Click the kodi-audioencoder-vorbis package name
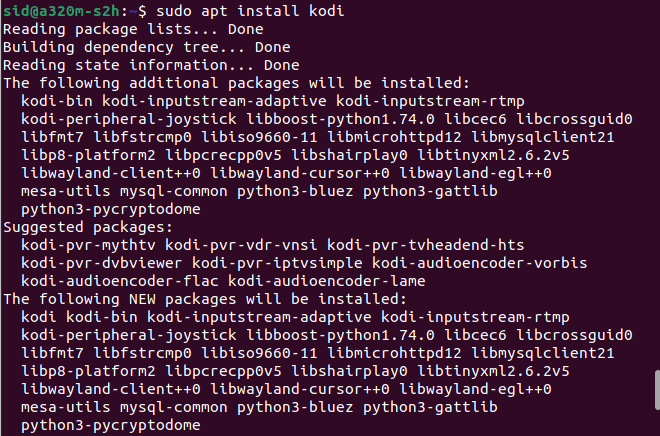The height and width of the screenshot is (436, 660). (479, 263)
